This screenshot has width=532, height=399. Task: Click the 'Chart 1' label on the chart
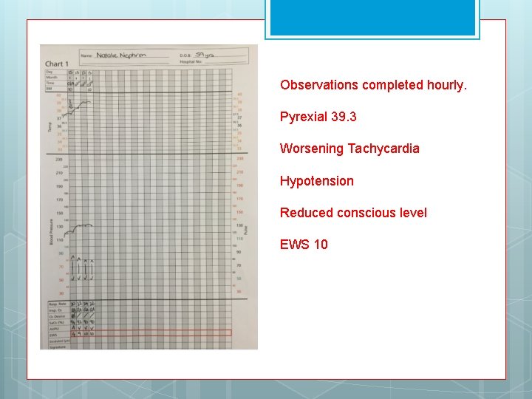(57, 64)
